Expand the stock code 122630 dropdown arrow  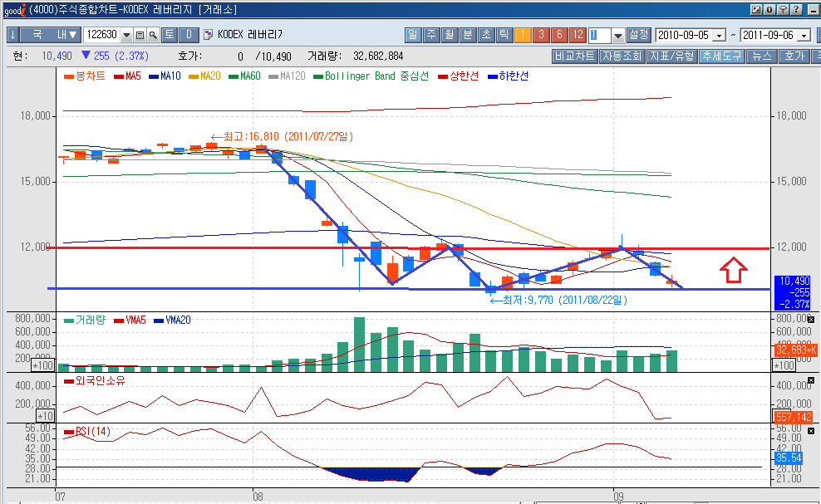126,36
